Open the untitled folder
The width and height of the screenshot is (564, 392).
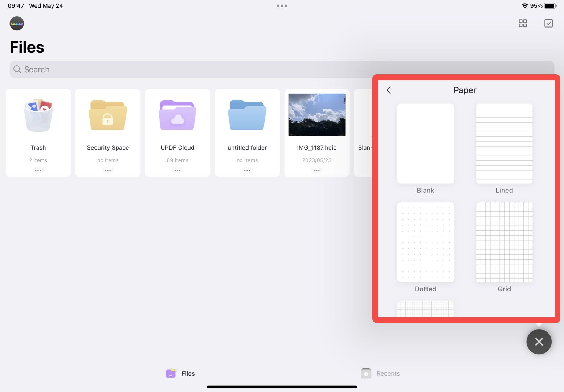(247, 120)
